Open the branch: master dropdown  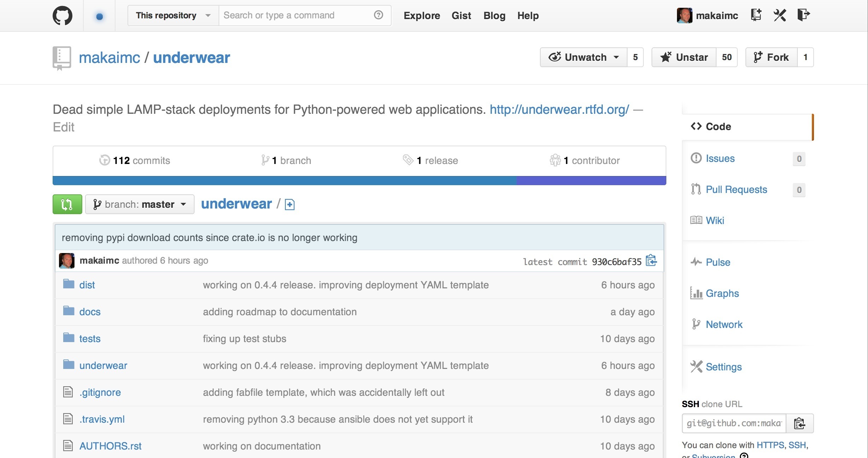coord(140,204)
